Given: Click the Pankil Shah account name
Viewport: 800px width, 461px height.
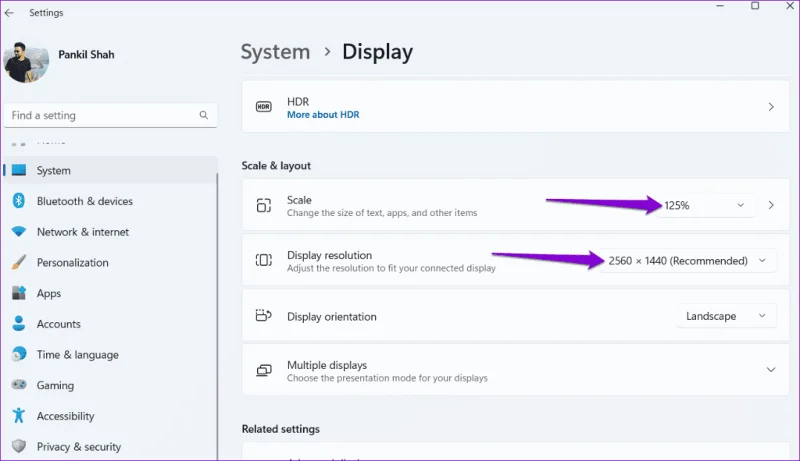Looking at the screenshot, I should click(86, 55).
